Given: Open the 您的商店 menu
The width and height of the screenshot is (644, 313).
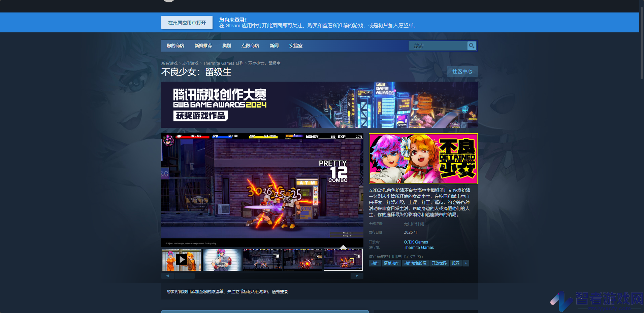Looking at the screenshot, I should [x=175, y=46].
